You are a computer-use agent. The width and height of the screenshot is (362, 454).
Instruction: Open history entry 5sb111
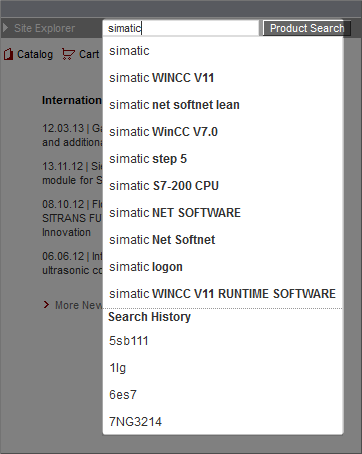coord(223,341)
